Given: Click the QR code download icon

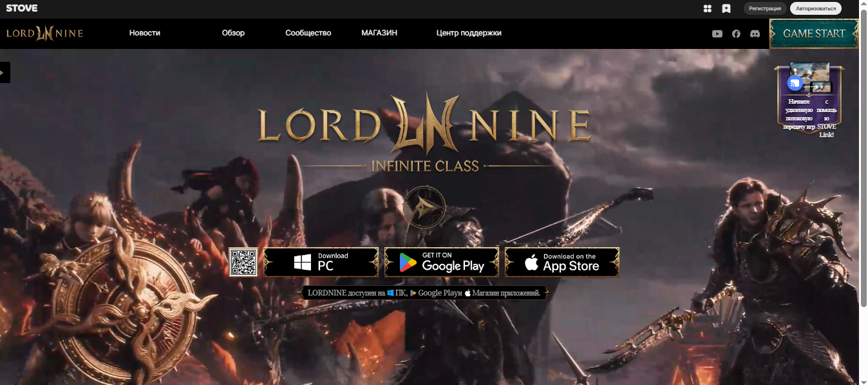Looking at the screenshot, I should (x=243, y=262).
